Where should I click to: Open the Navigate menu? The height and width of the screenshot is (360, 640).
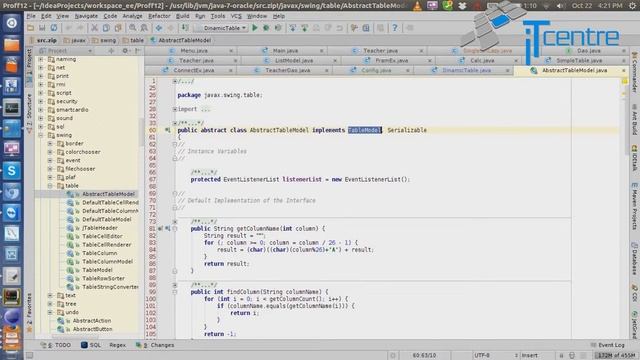(86, 16)
